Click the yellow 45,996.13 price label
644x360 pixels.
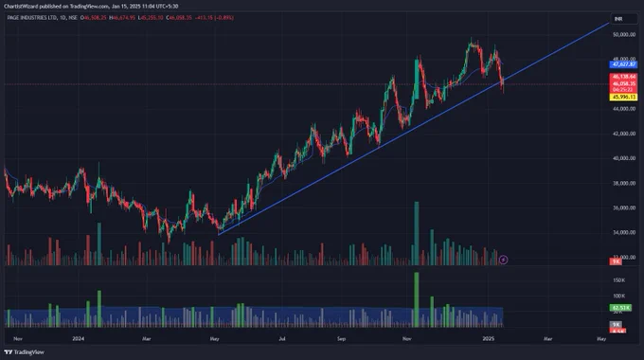pyautogui.click(x=623, y=97)
